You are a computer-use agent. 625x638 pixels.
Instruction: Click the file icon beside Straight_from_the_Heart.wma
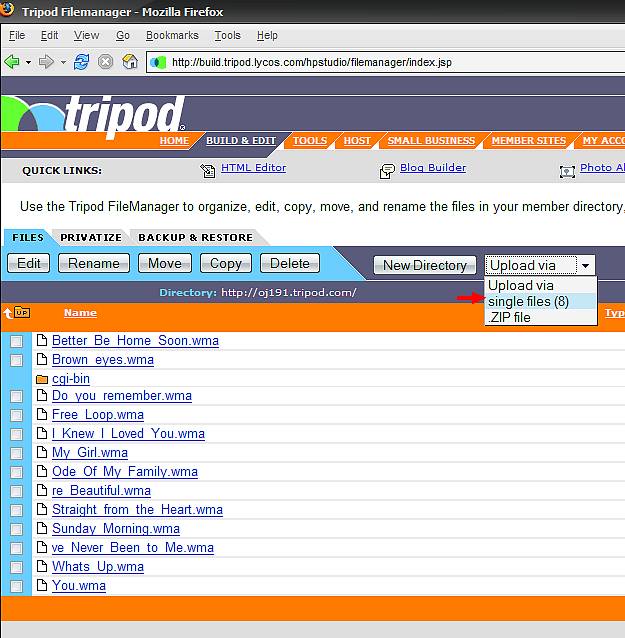click(42, 509)
